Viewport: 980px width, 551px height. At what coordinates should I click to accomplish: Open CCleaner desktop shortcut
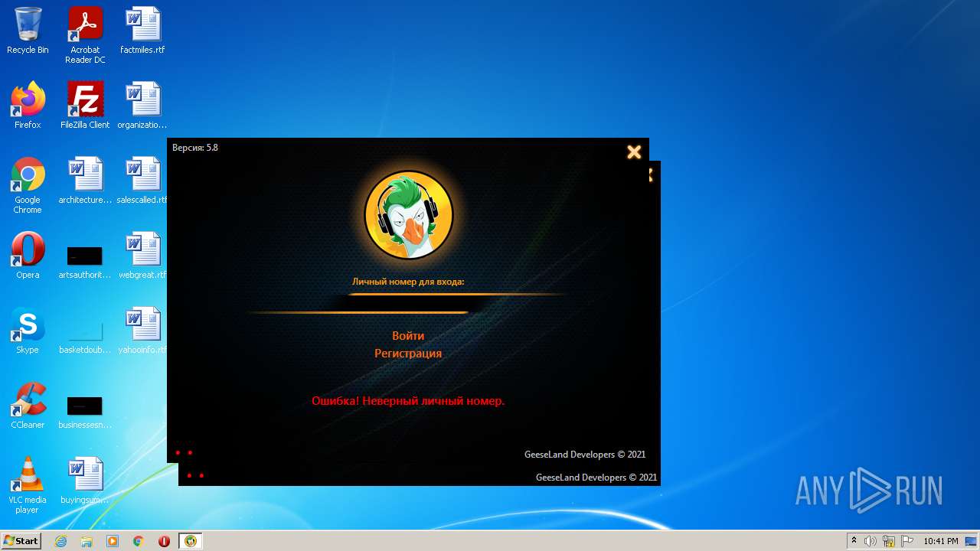[x=28, y=406]
